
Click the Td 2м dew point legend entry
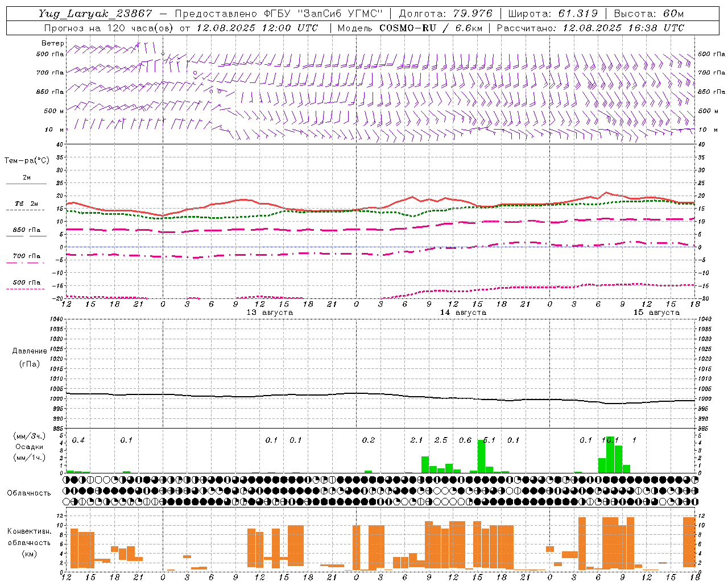(27, 203)
